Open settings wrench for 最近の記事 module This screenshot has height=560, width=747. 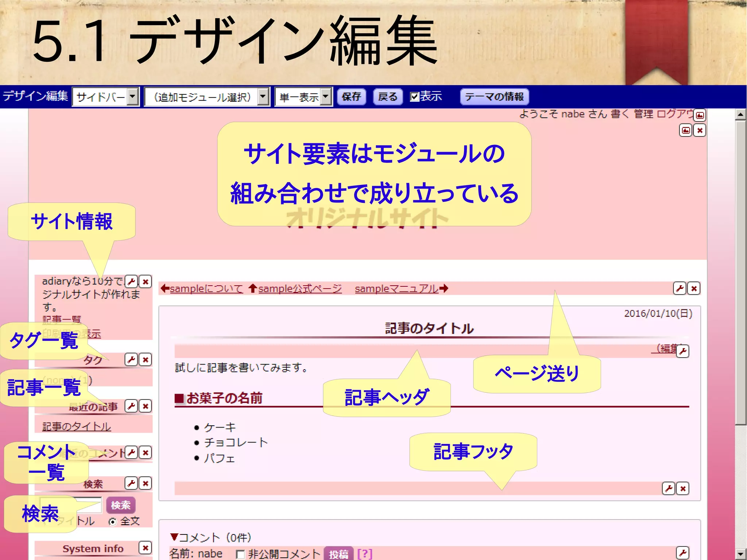131,406
